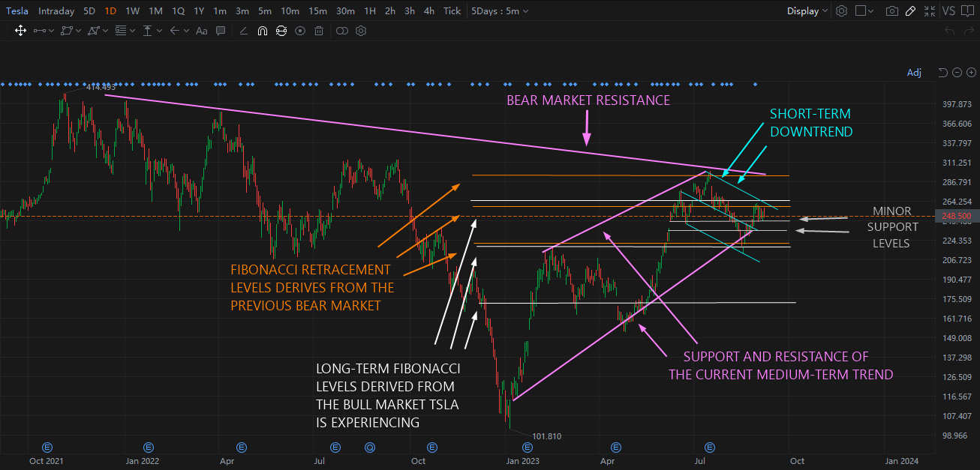Click the undo arrow
980x470 pixels.
click(x=950, y=31)
